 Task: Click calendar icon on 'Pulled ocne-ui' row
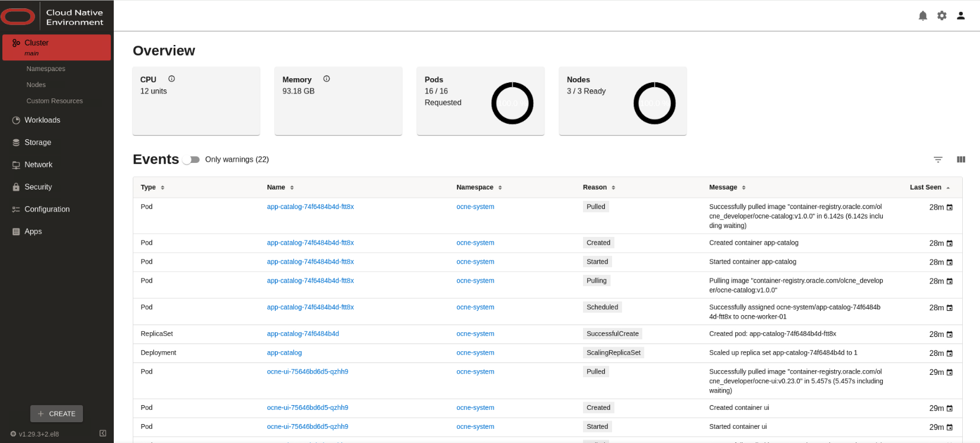click(x=950, y=373)
